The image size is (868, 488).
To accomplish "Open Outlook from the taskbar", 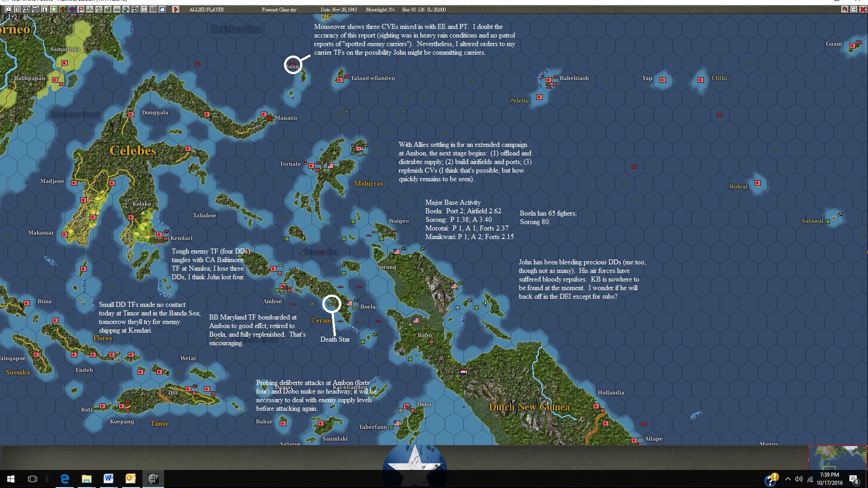I will 130,479.
